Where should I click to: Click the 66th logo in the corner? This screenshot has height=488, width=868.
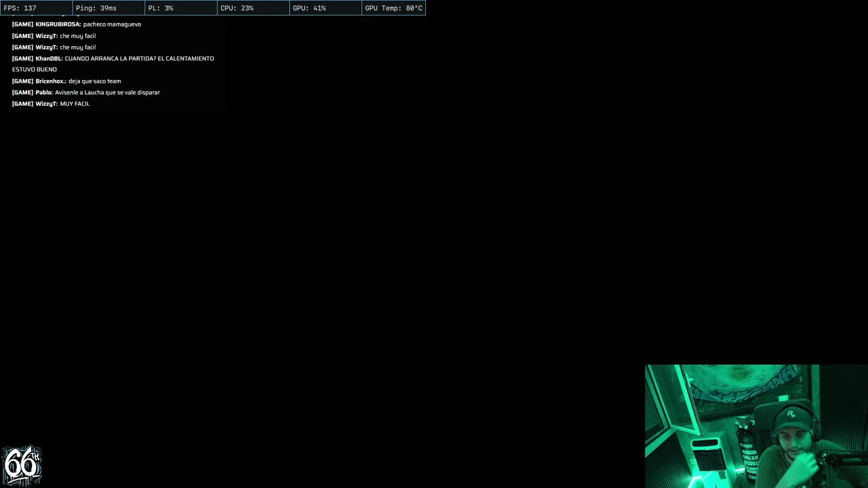click(22, 466)
